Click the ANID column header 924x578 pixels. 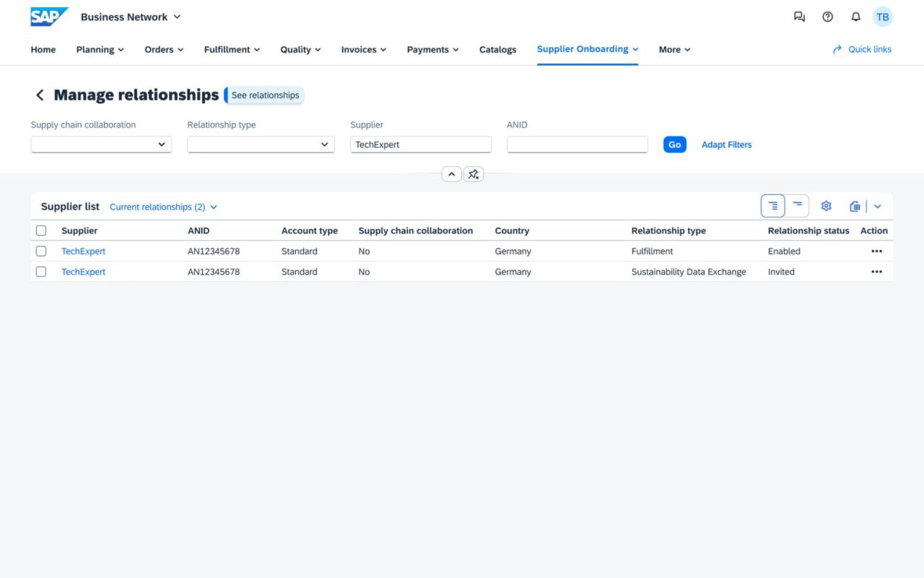(199, 230)
